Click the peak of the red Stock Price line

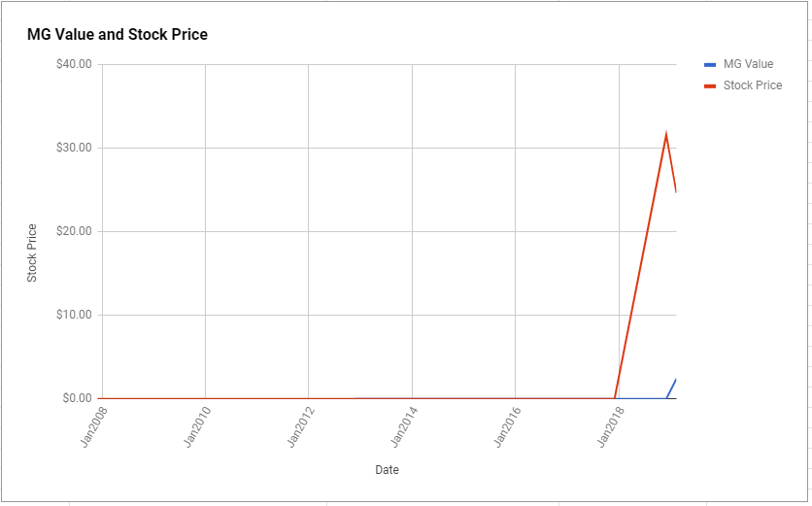(x=665, y=133)
